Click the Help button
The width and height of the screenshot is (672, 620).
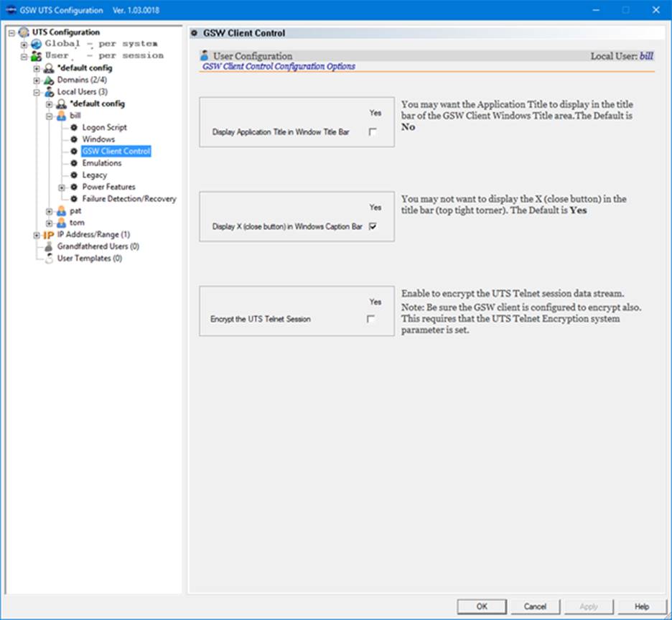642,606
